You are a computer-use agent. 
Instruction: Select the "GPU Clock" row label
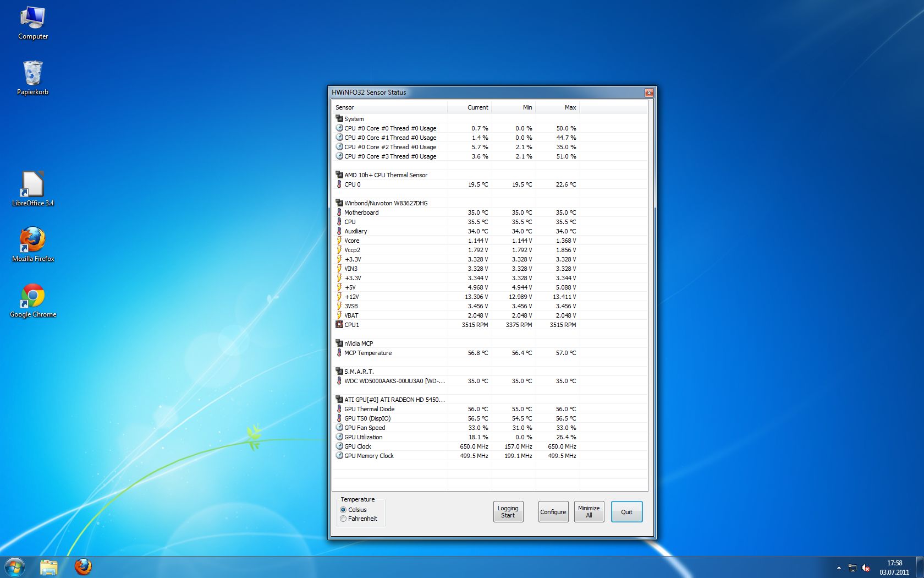[x=358, y=446]
